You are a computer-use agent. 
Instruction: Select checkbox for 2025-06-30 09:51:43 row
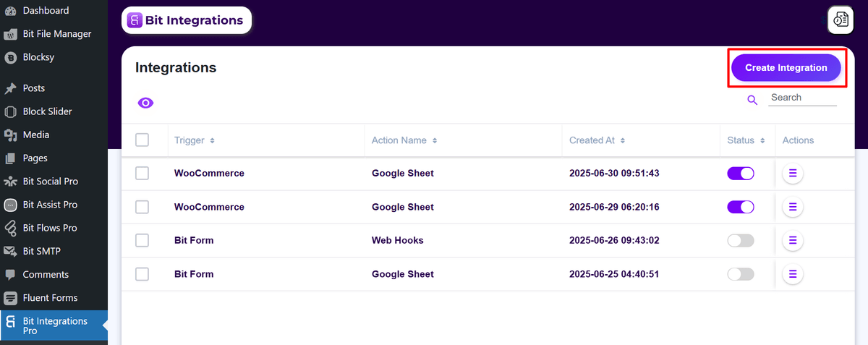[x=142, y=173]
